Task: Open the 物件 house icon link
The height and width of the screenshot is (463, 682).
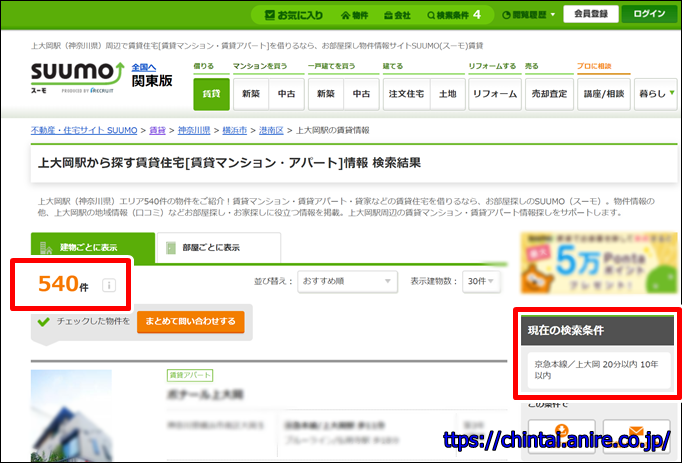Action: click(354, 15)
